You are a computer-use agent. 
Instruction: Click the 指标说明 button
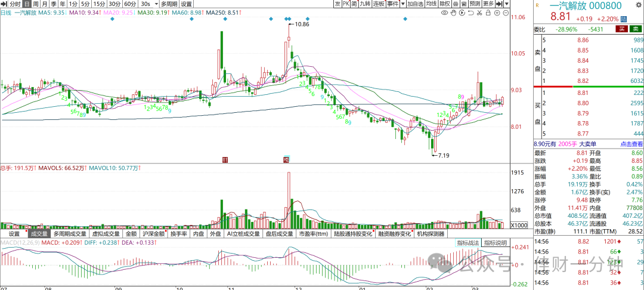(495, 243)
